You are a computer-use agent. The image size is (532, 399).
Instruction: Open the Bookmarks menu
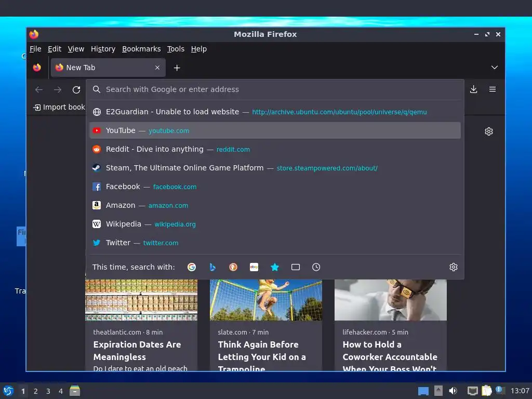coord(141,49)
